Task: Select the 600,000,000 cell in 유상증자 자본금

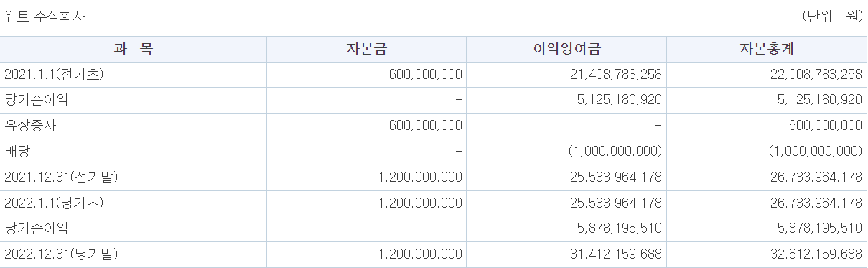Action: point(426,126)
